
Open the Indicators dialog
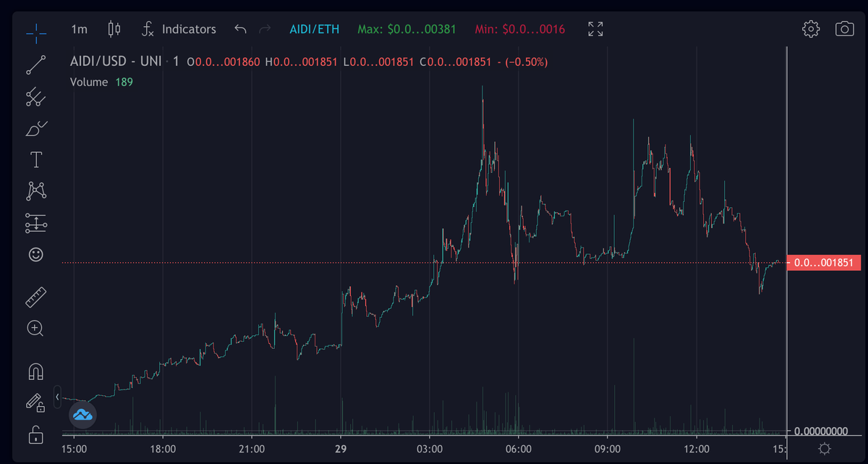coord(179,29)
